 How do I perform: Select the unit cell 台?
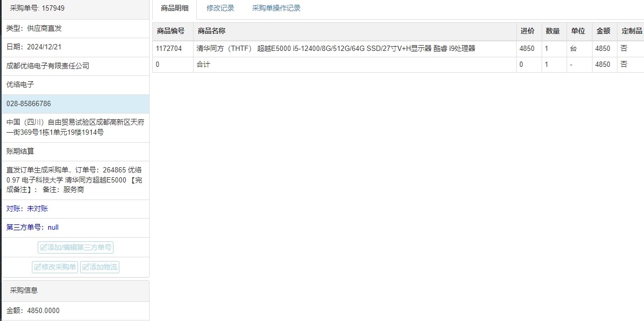pos(579,49)
